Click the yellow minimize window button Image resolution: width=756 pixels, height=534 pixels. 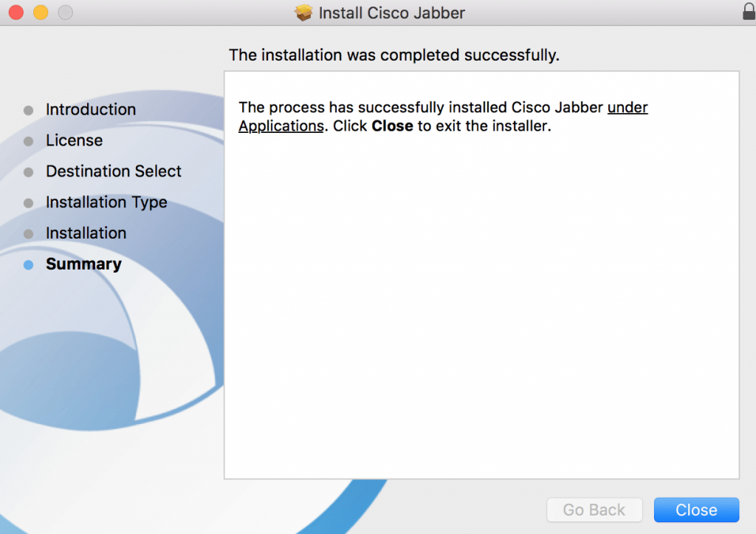[41, 12]
